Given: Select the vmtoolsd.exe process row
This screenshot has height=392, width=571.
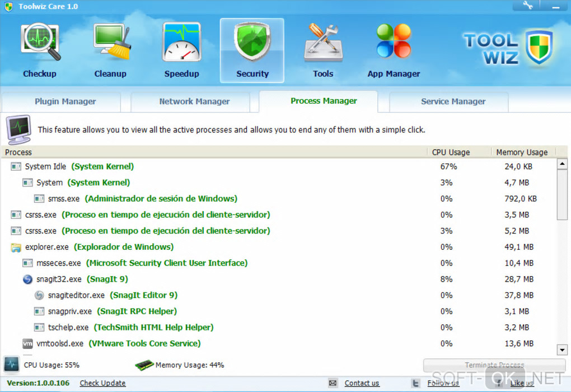Looking at the screenshot, I should tap(279, 343).
